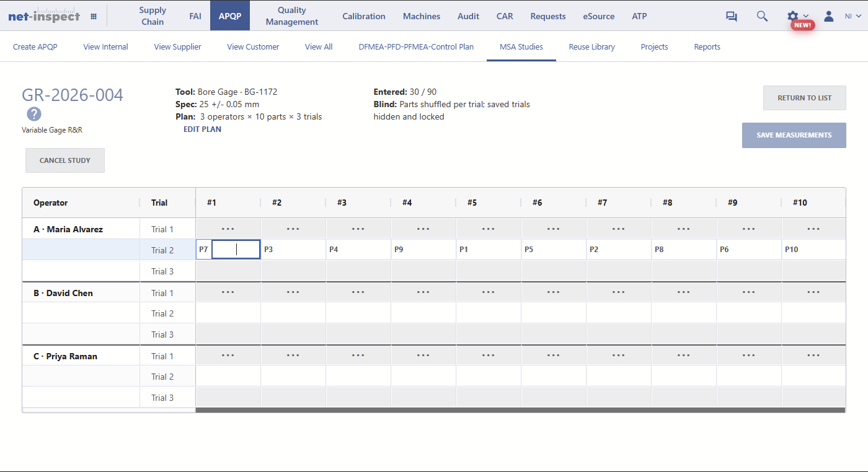Click the study ID GR-2026-004
Image resolution: width=868 pixels, height=472 pixels.
(x=73, y=95)
